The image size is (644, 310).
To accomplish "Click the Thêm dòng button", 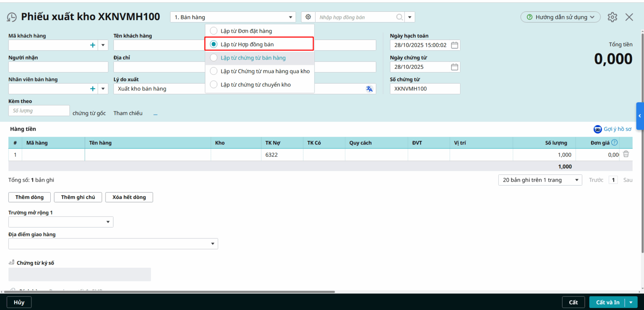I will 29,197.
